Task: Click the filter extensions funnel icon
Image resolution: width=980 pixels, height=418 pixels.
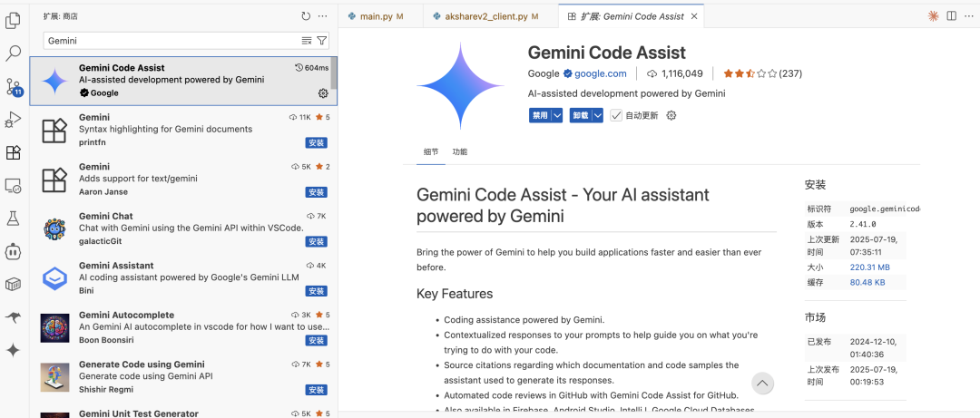Action: [x=322, y=41]
